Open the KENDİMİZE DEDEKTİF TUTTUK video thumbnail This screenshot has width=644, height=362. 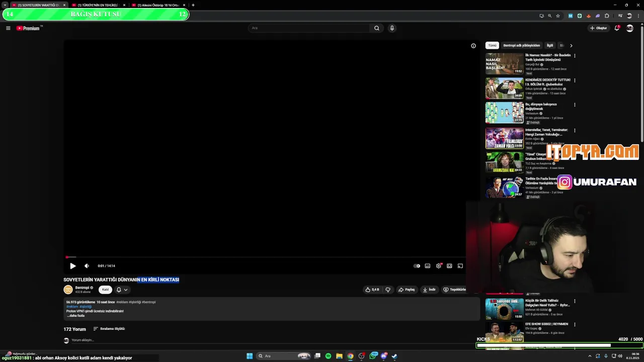tap(504, 88)
